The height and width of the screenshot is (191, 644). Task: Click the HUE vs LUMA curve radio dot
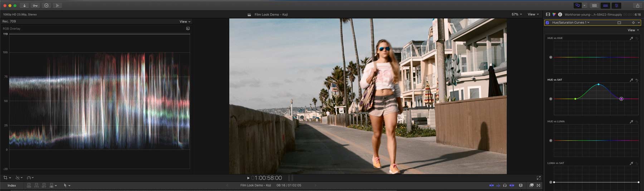(x=551, y=141)
